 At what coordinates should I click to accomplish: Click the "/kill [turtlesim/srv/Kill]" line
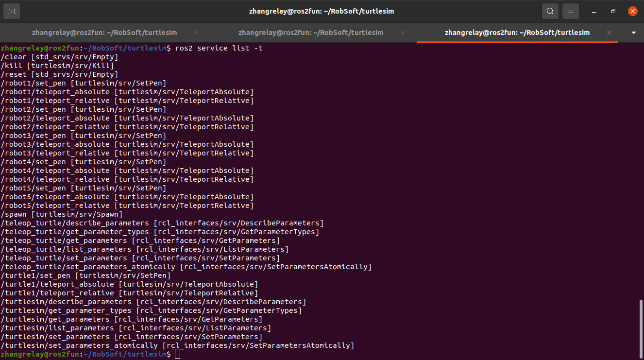coord(57,66)
